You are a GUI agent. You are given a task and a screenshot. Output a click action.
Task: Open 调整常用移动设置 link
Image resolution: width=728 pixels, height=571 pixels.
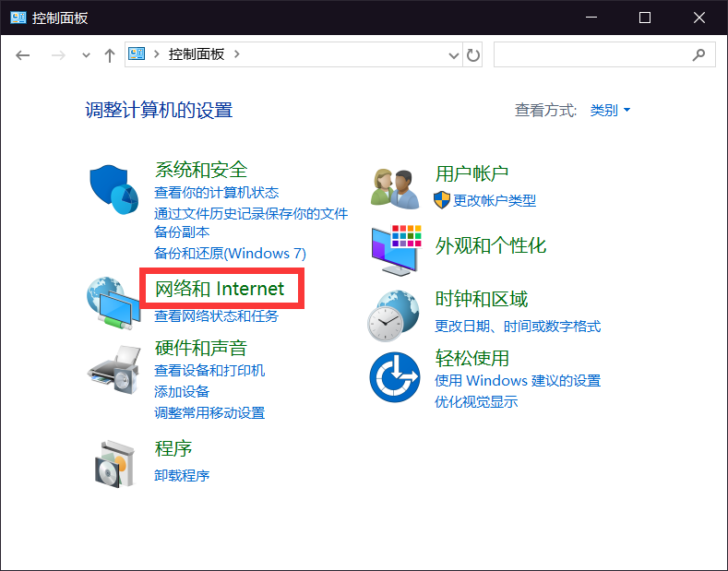(x=209, y=413)
